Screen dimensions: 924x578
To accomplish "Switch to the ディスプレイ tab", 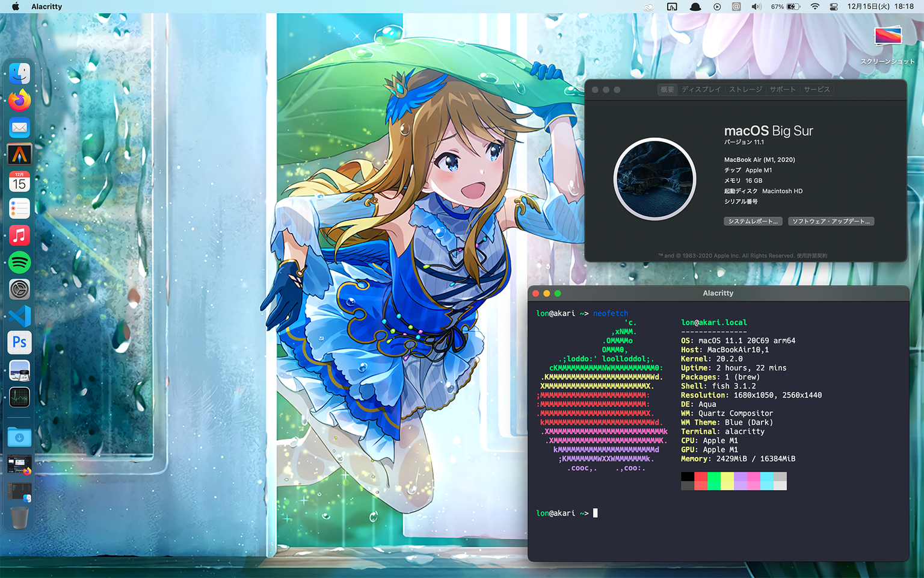I will point(701,90).
